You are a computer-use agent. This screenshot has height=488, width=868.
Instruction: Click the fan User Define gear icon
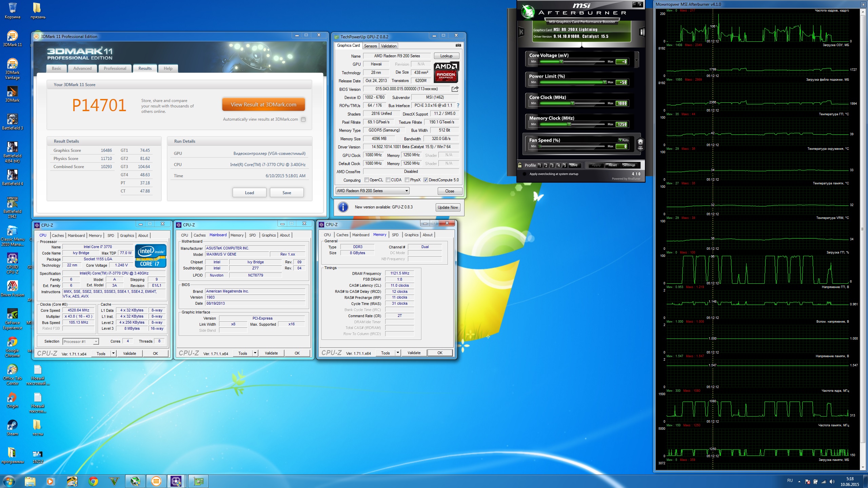coord(640,143)
